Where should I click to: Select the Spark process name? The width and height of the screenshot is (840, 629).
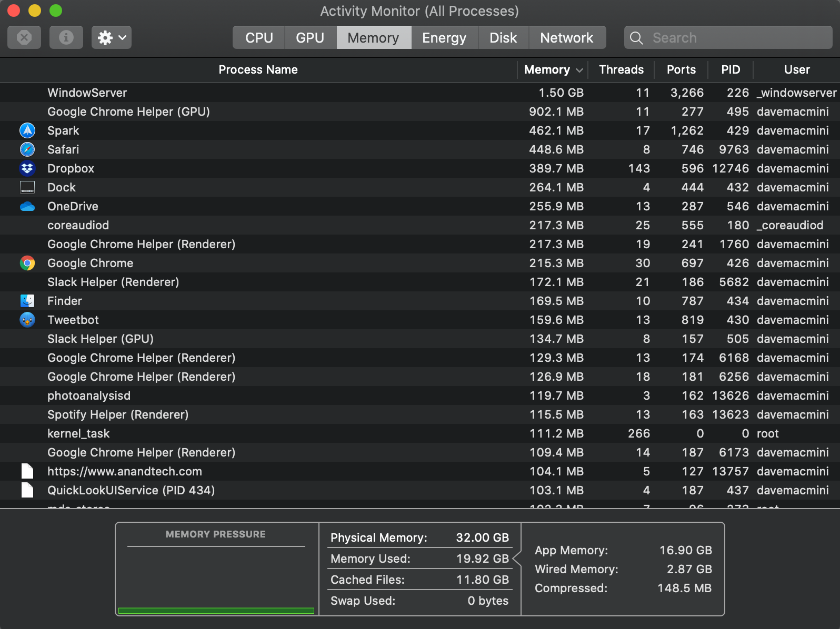[x=63, y=130]
